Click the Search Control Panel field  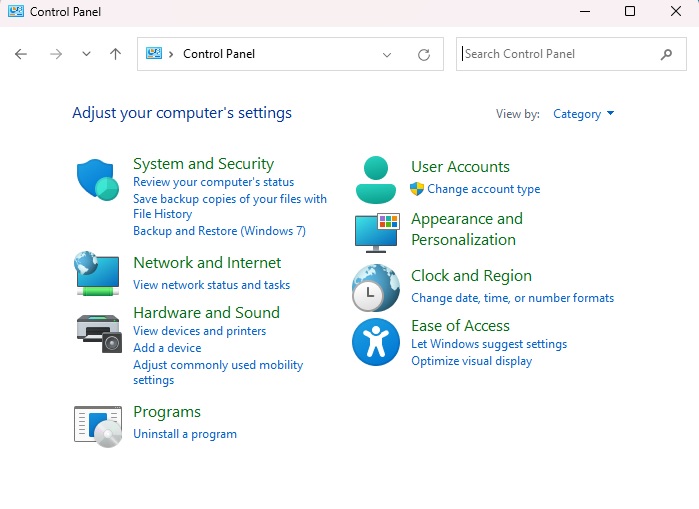(555, 54)
